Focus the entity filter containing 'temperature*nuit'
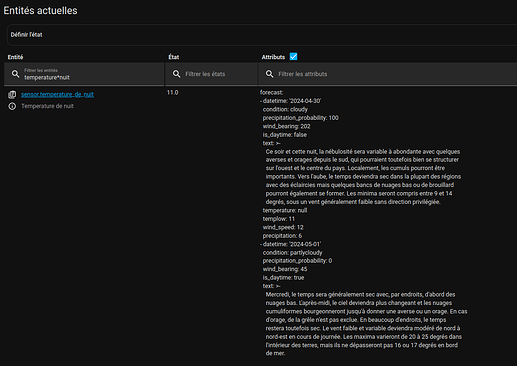The image size is (517, 366). click(x=84, y=74)
